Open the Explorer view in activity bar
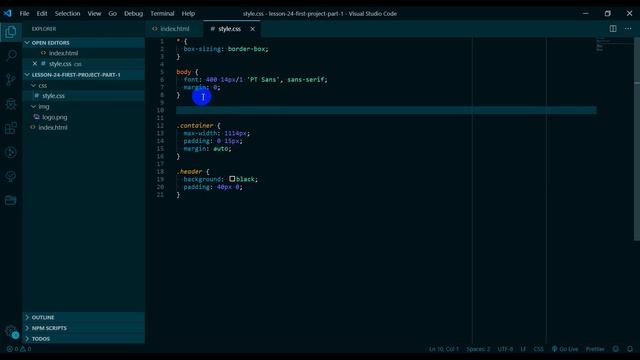This screenshot has width=640, height=360. point(11,31)
